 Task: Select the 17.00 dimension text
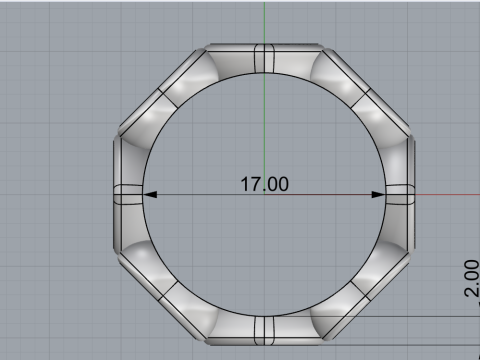(264, 184)
